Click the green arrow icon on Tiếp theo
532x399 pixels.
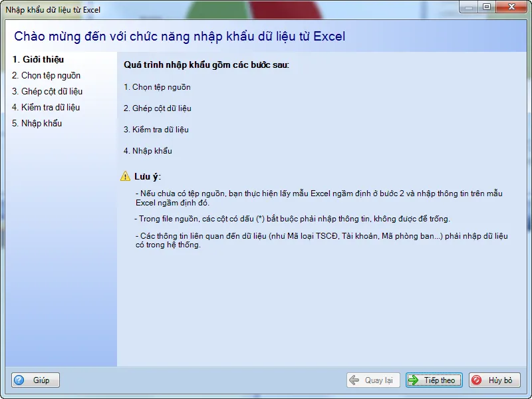[x=416, y=380]
